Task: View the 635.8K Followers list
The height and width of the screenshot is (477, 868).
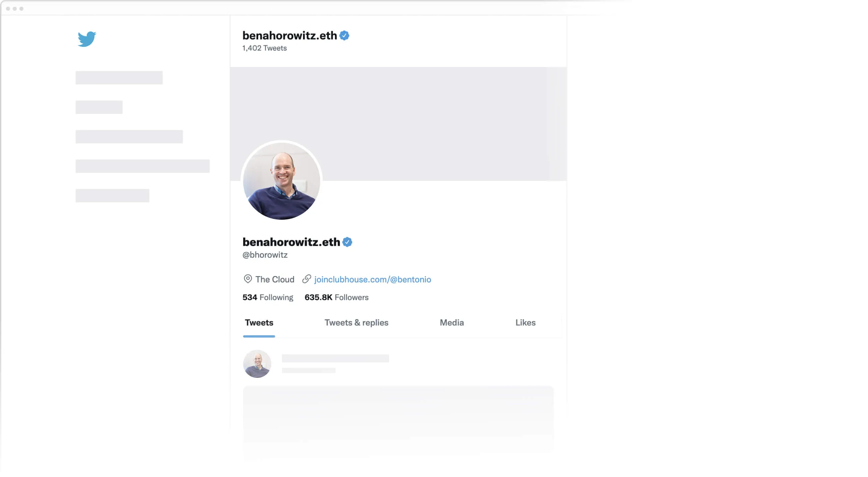Action: 337,298
